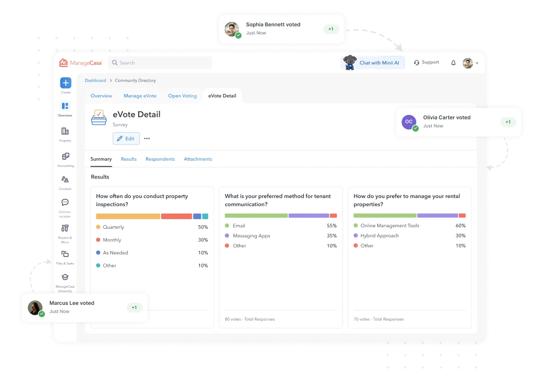Screen dimensions: 544x392
Task: Select the Summary sub-tab
Action: point(101,159)
